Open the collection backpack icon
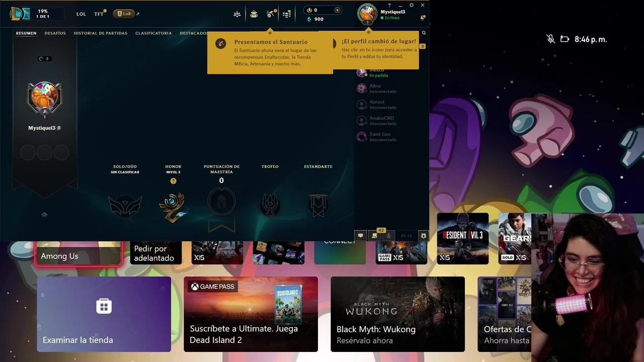The width and height of the screenshot is (644, 362). (254, 14)
